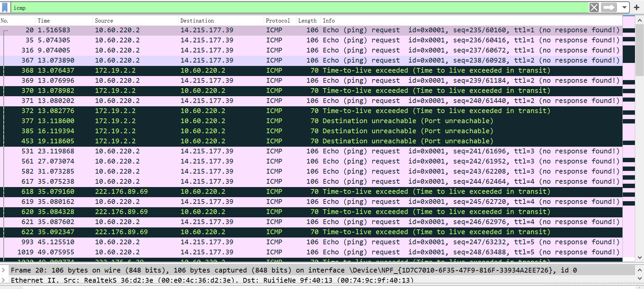Expand the Frame 20 details row
Image resolution: width=644 pixels, height=289 pixels.
pos(3,270)
